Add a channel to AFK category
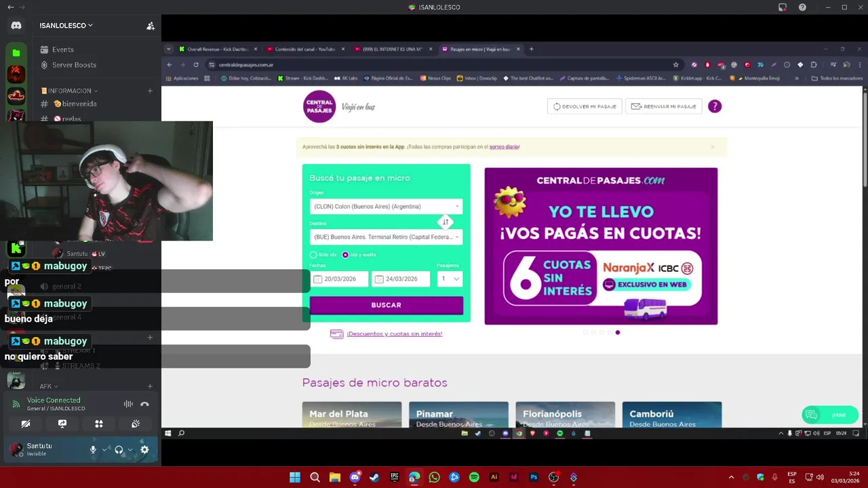 (x=150, y=386)
